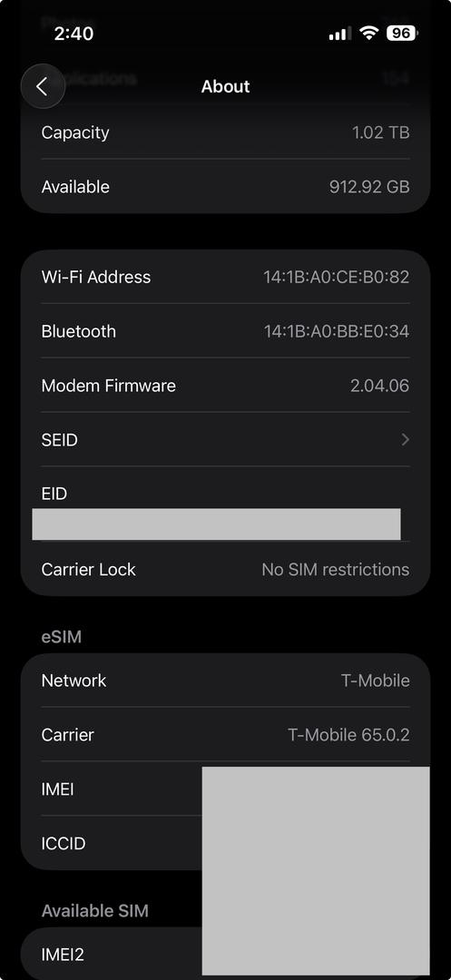Tap the Network T-Mobile row
This screenshot has height=980, width=451.
tap(225, 680)
